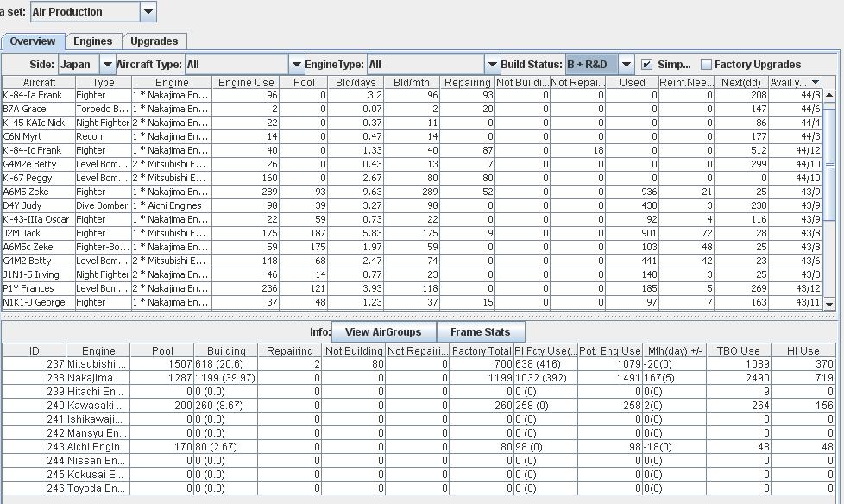Select engine row 239 Hitachi
This screenshot has width=844, height=504.
tap(419, 392)
